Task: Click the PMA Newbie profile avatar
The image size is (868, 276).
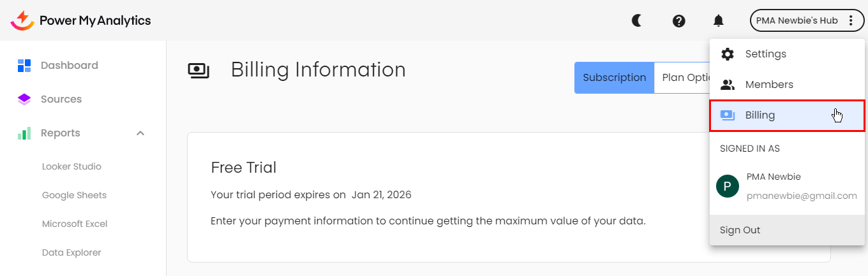Action: click(x=728, y=186)
